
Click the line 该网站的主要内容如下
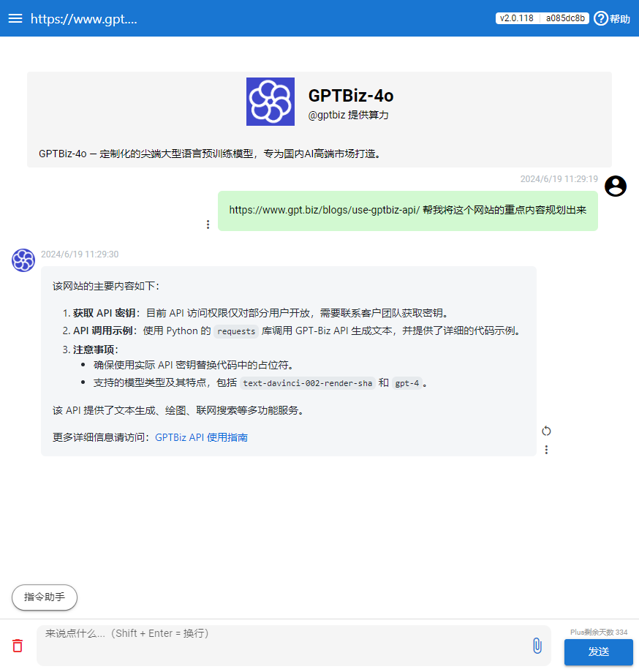pos(105,286)
